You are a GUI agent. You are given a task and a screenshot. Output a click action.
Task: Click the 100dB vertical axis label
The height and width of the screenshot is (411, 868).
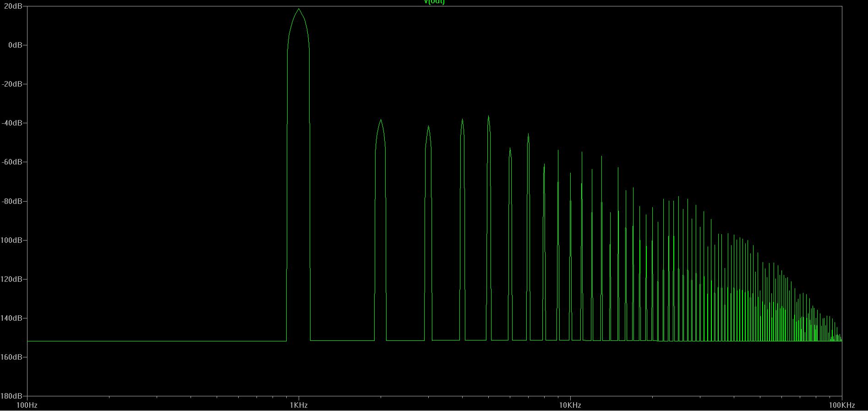click(x=11, y=241)
